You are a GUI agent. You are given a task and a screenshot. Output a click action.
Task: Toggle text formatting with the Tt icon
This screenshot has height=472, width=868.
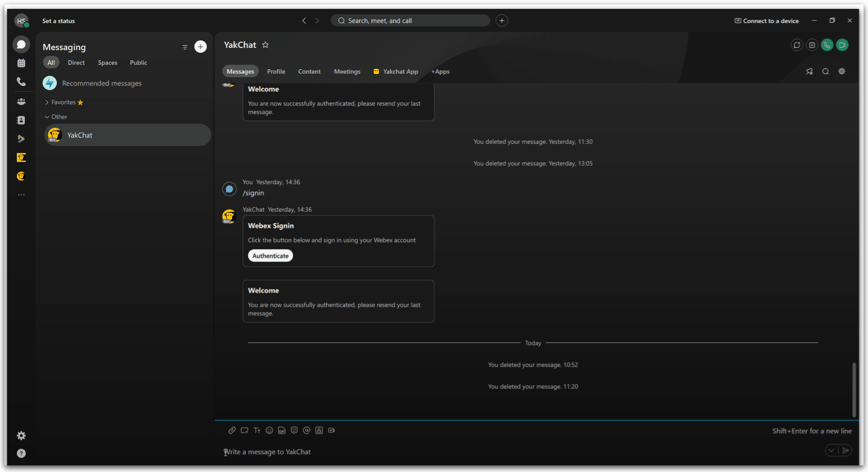257,430
